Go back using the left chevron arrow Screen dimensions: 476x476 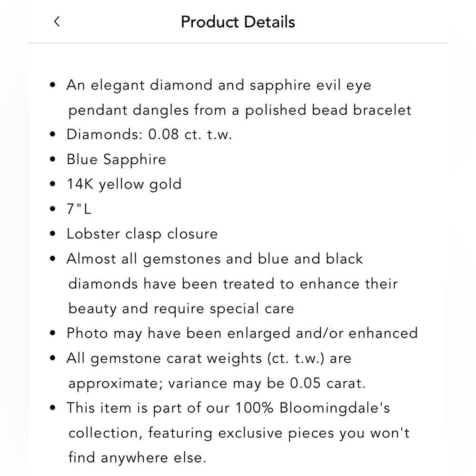(x=57, y=21)
